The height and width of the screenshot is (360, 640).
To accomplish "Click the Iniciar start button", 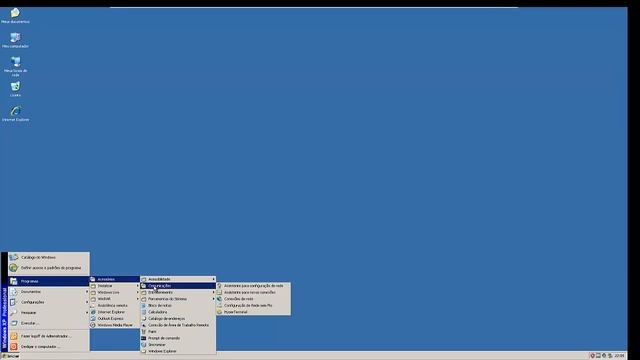I will tap(10, 356).
